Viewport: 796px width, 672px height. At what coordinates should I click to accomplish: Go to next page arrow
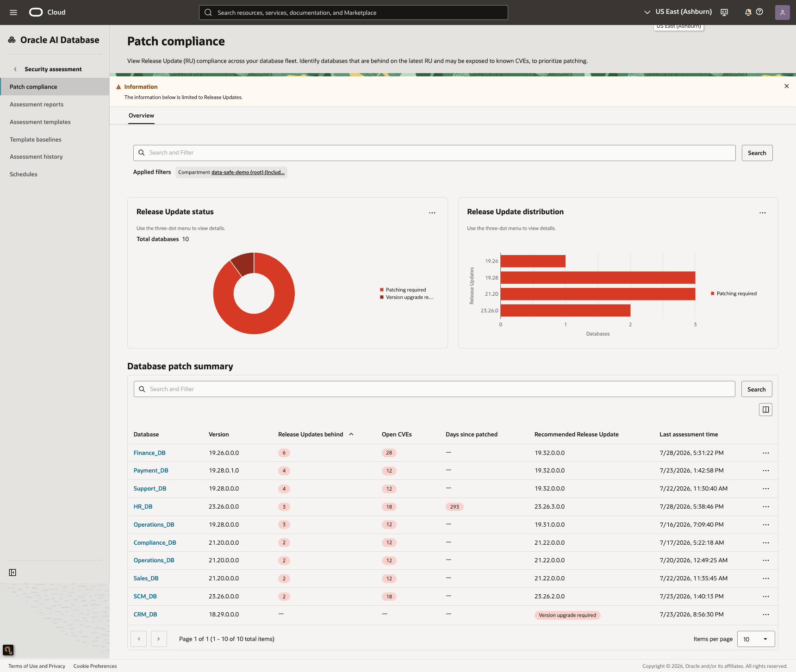[x=159, y=639]
